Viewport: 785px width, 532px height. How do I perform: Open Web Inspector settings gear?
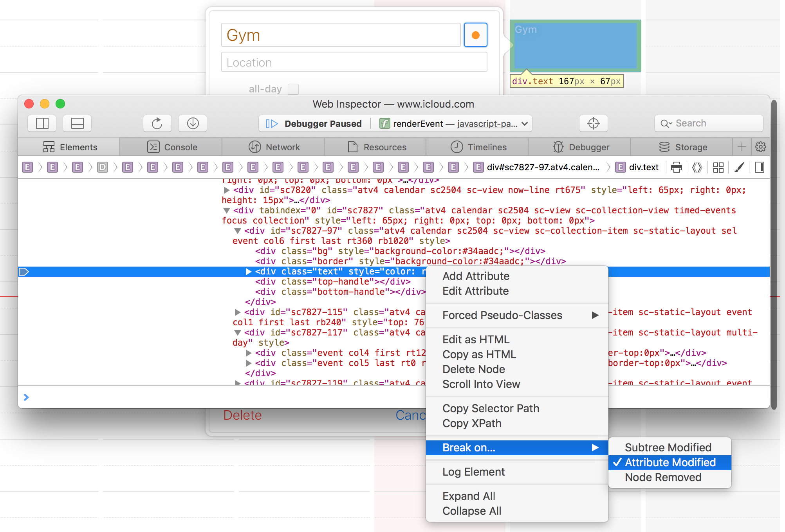(x=760, y=147)
